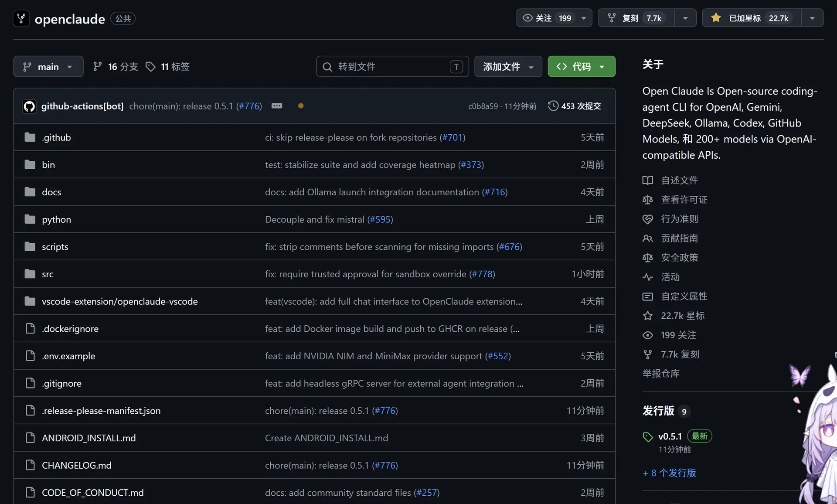
Task: Toggle the 关注 watch button
Action: pyautogui.click(x=554, y=18)
